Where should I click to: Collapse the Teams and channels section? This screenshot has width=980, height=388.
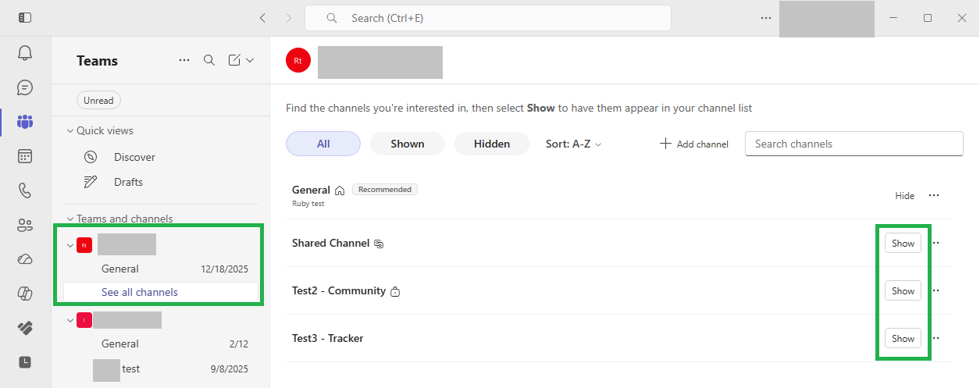(69, 219)
